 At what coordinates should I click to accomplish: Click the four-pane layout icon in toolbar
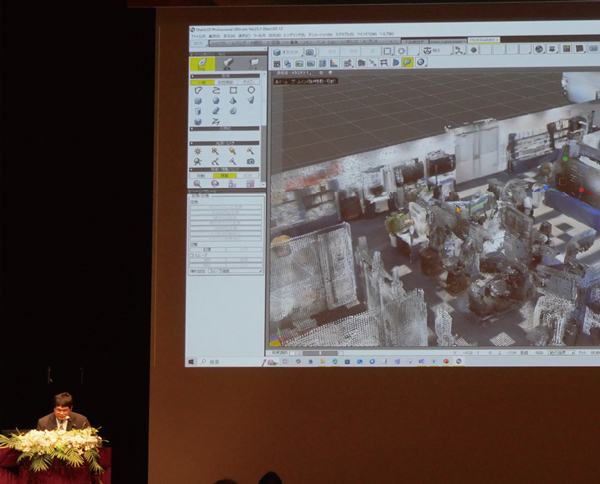[566, 49]
